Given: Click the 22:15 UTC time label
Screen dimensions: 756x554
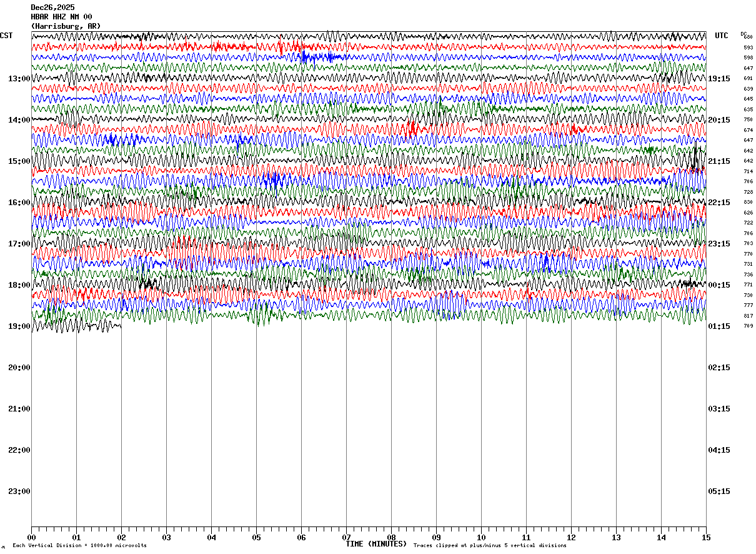Looking at the screenshot, I should click(x=720, y=203).
